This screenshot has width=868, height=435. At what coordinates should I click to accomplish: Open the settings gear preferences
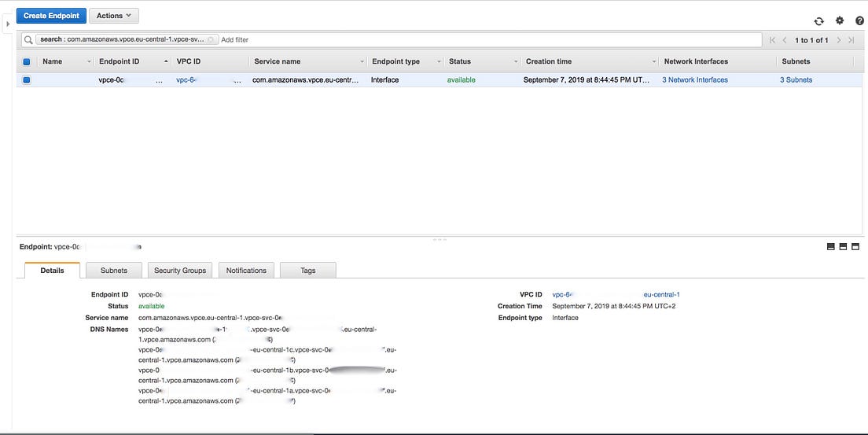point(840,20)
